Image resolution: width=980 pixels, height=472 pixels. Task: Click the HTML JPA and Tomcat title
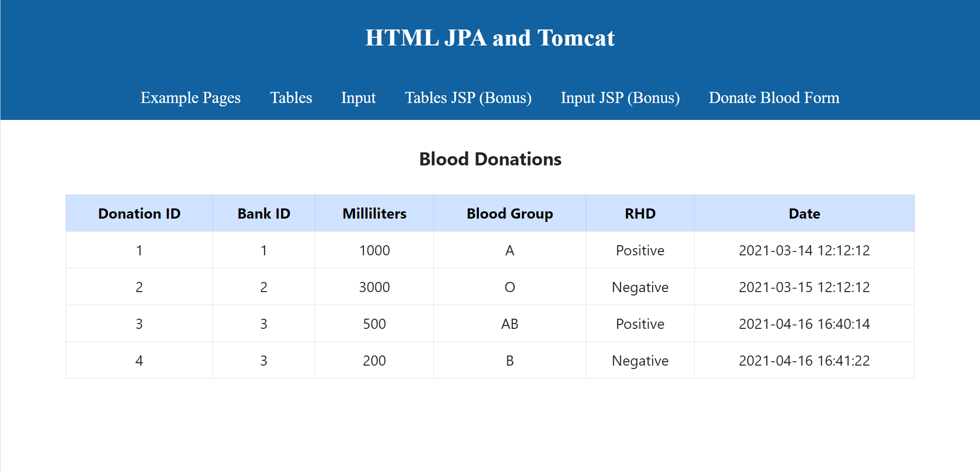pos(490,38)
